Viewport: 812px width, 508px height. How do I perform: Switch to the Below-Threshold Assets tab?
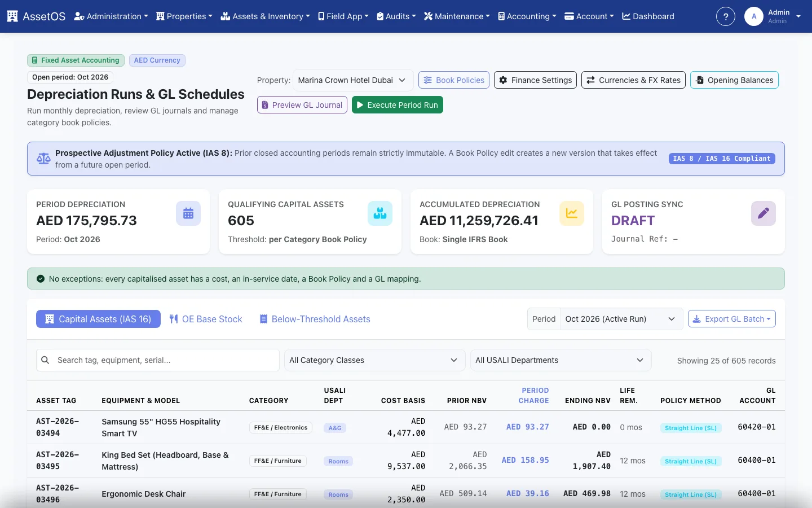(315, 319)
